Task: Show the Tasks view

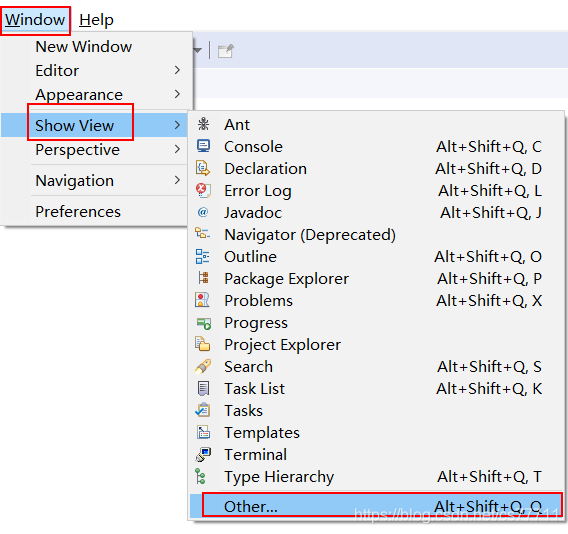Action: tap(377, 410)
